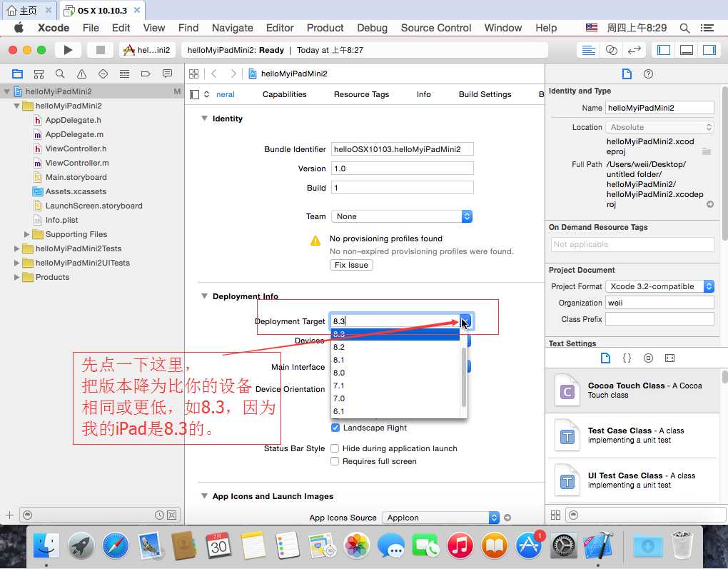The width and height of the screenshot is (728, 569).
Task: Switch to the Resource Tags tab
Action: [x=361, y=94]
